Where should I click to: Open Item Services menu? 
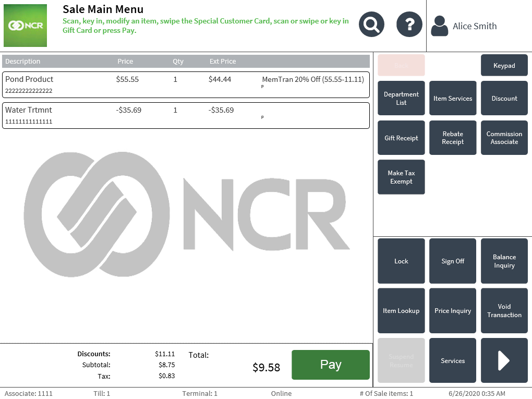[x=453, y=98]
